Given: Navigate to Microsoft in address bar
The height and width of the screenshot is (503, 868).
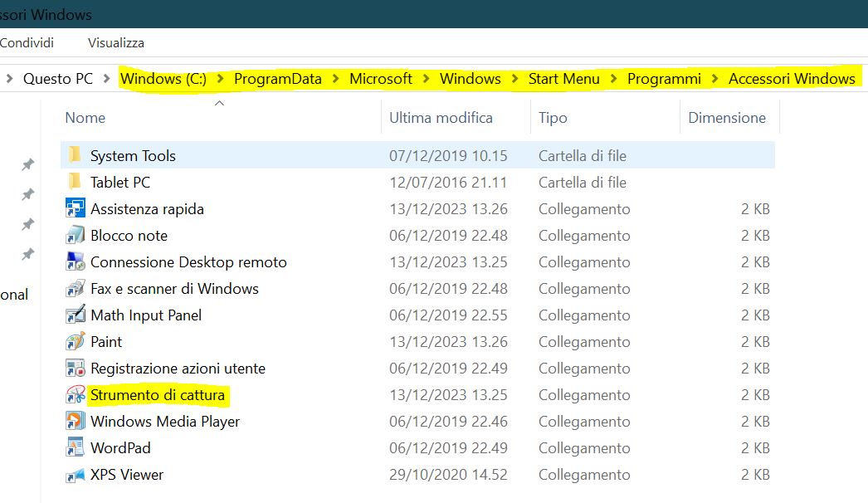Looking at the screenshot, I should 381,79.
